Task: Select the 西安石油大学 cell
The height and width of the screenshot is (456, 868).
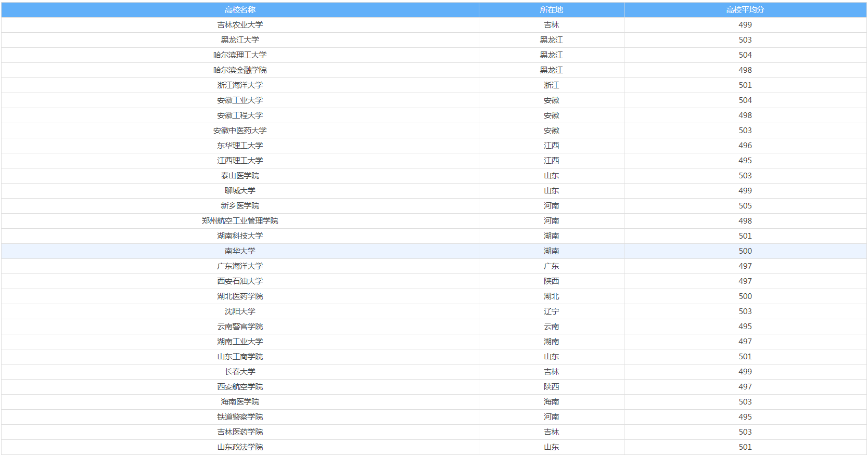Action: tap(240, 281)
